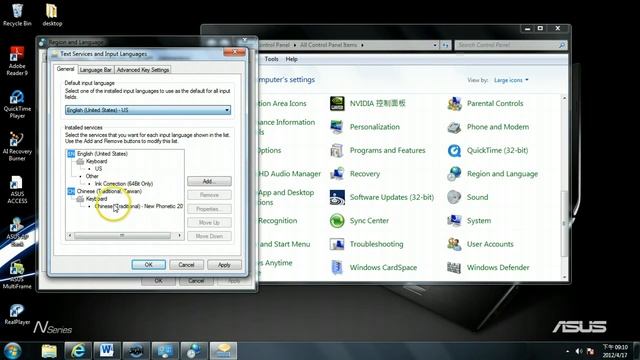Image resolution: width=640 pixels, height=360 pixels.
Task: Click the Move Down button
Action: tap(209, 236)
